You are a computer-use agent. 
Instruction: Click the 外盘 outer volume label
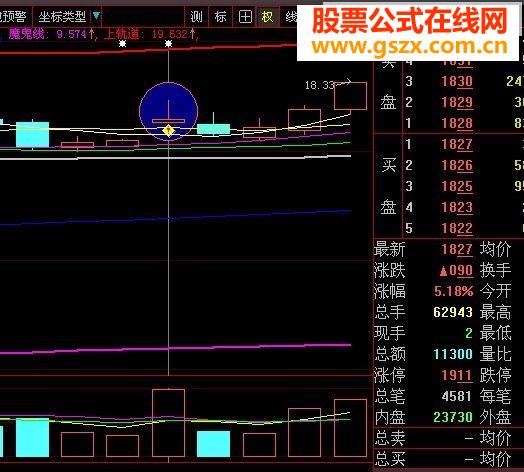(495, 417)
